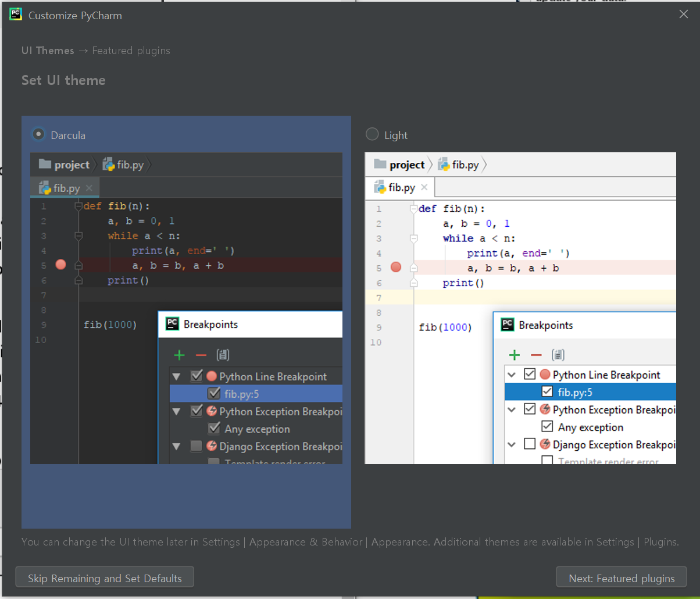Click the PyCharm logo in title bar

tap(16, 15)
